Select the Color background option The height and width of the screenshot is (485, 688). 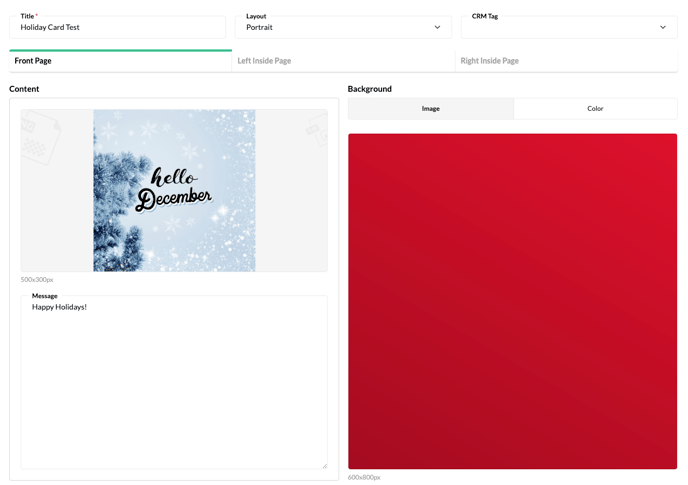point(595,108)
